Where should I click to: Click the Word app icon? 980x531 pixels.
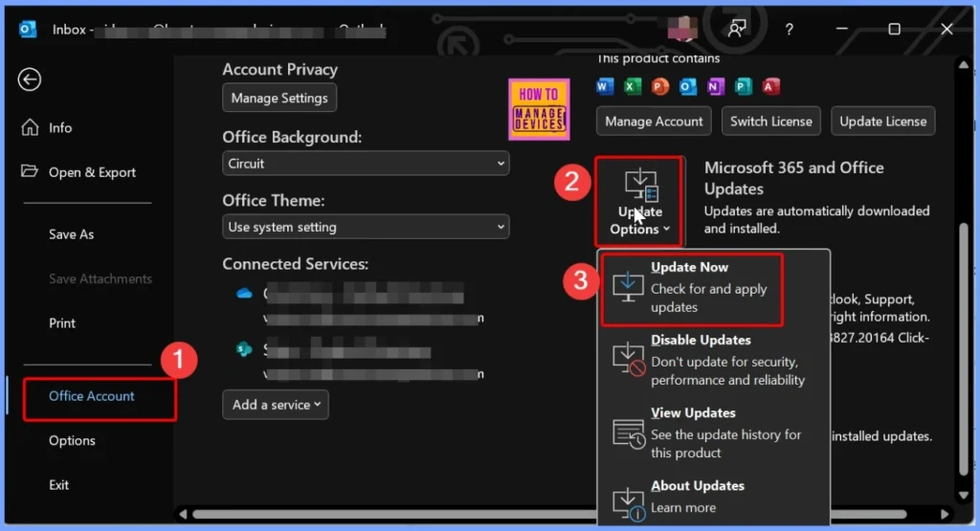pyautogui.click(x=605, y=86)
